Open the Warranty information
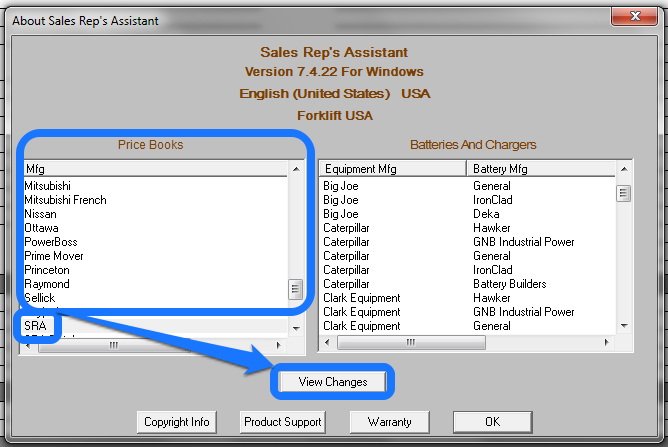Image resolution: width=668 pixels, height=447 pixels. pos(389,422)
